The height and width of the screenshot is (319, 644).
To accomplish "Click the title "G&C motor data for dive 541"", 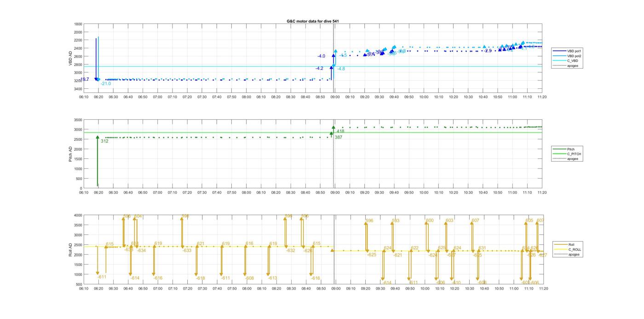I will click(313, 21).
